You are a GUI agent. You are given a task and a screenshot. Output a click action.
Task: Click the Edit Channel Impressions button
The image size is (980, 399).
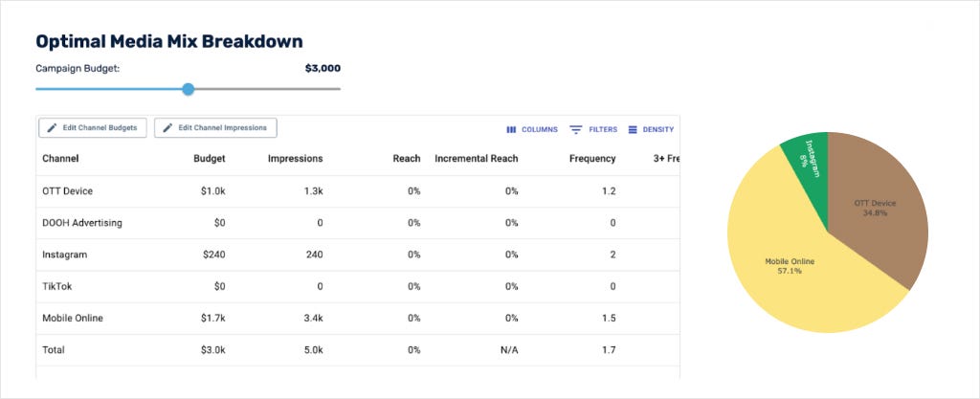point(215,128)
